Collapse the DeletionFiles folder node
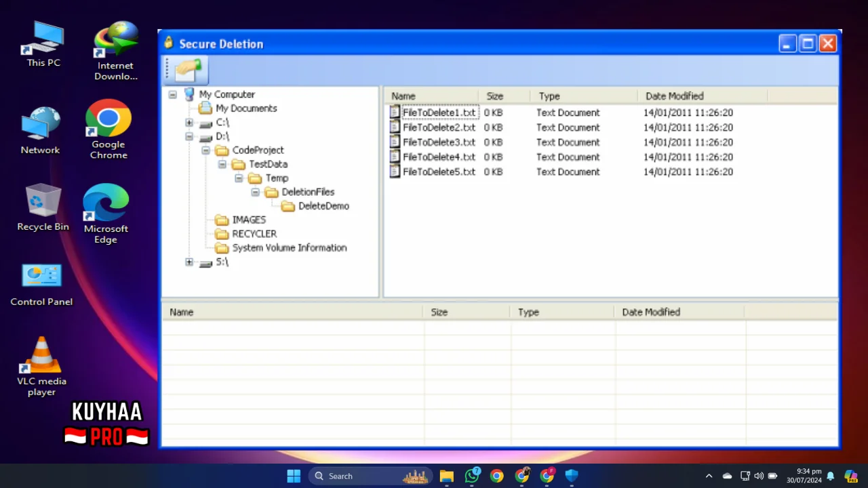868x488 pixels. coord(255,192)
